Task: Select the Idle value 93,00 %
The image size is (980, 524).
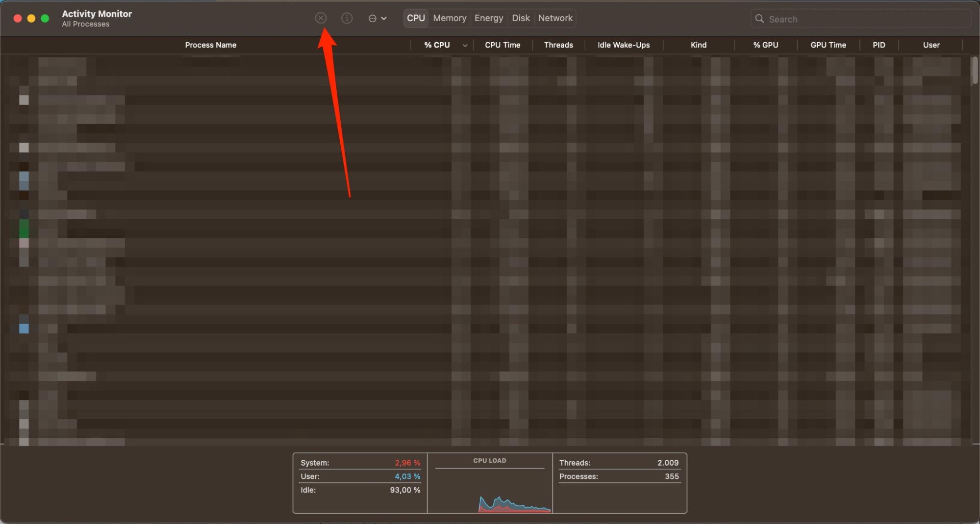Action: (x=405, y=490)
